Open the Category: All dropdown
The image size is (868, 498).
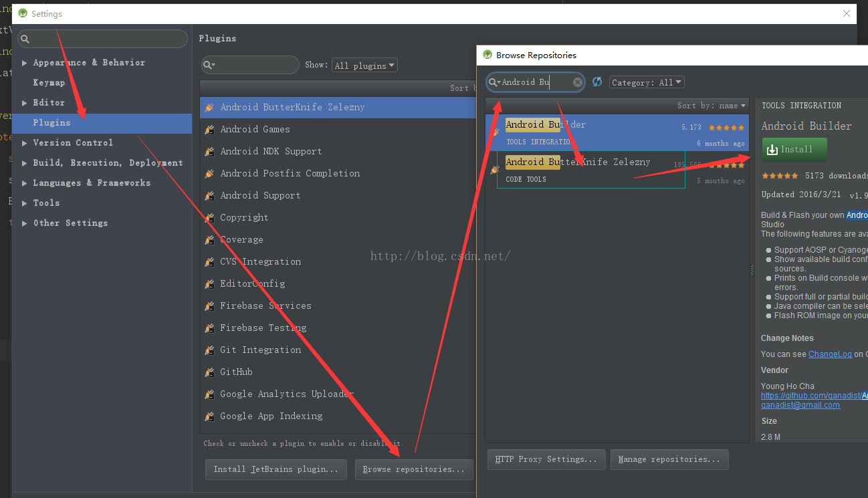coord(647,82)
